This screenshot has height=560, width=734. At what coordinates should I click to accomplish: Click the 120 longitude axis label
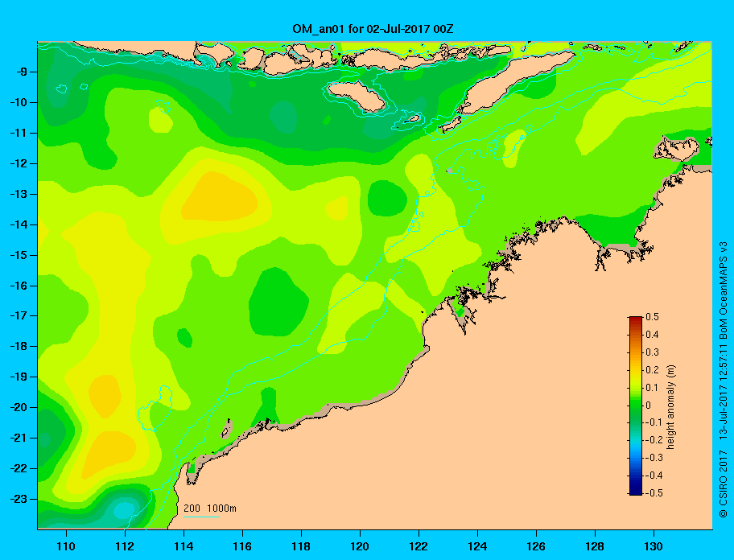[360, 546]
